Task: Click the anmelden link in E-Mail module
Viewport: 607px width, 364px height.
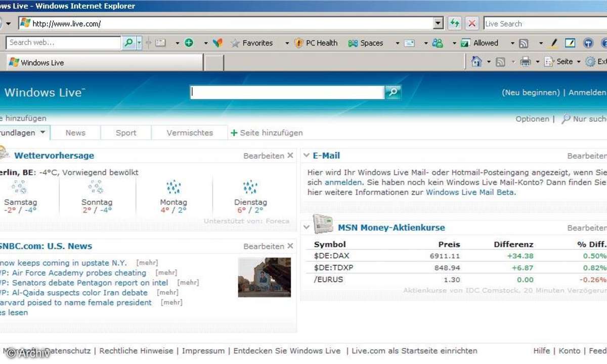Action: click(343, 182)
